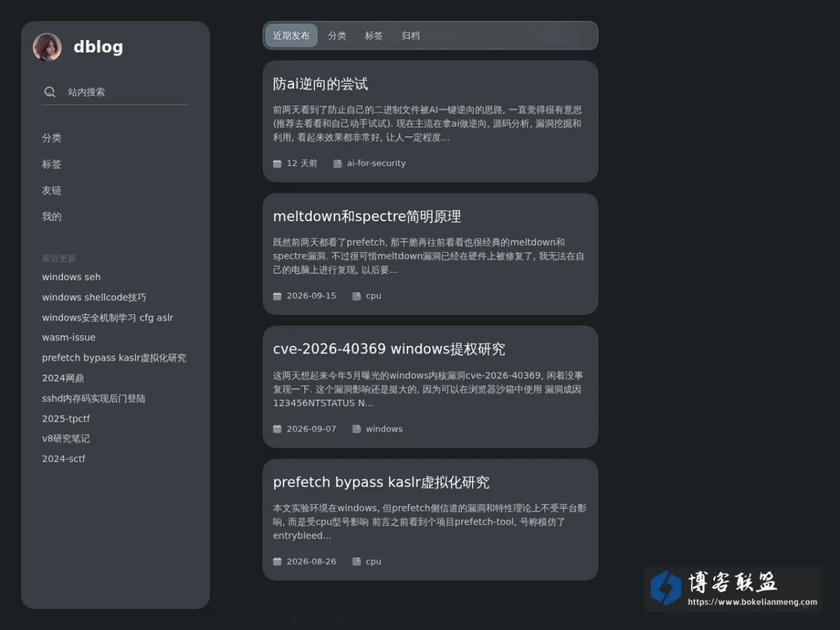Open the windows category link
The width and height of the screenshot is (840, 630).
tap(384, 429)
